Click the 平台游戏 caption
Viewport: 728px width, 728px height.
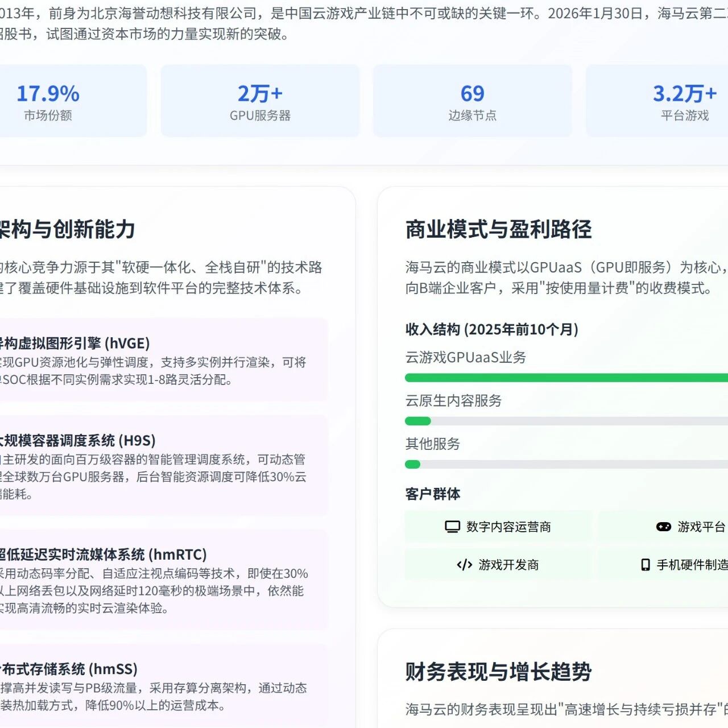(685, 115)
